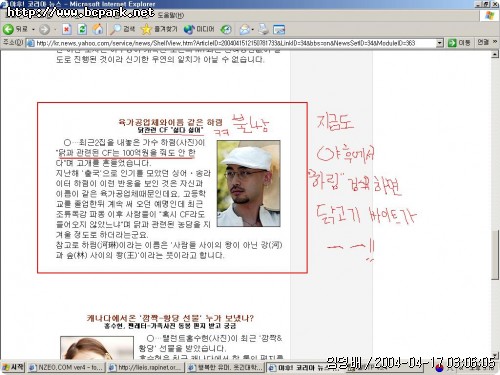Open the Media (미디어) bar
500x375 pixels.
point(199,29)
